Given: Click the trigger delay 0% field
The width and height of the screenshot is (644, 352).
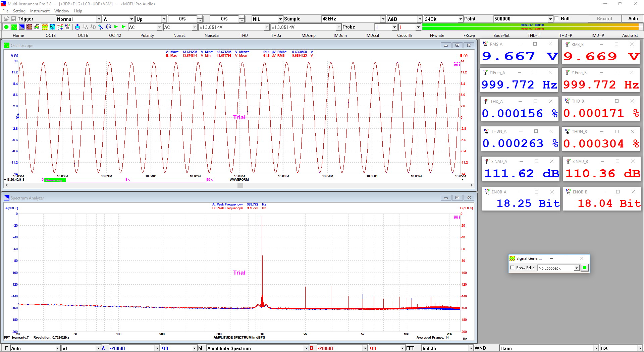Looking at the screenshot, I should 224,19.
